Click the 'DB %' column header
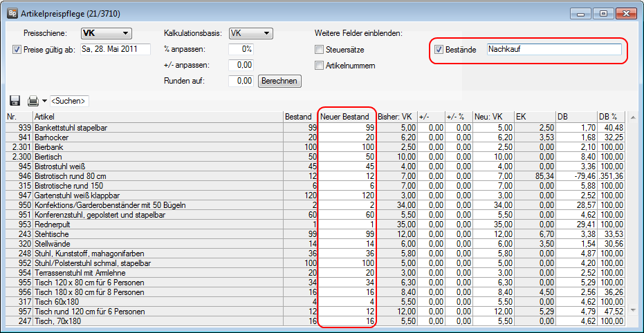Screen dimensions: 644x333 pyautogui.click(x=611, y=117)
